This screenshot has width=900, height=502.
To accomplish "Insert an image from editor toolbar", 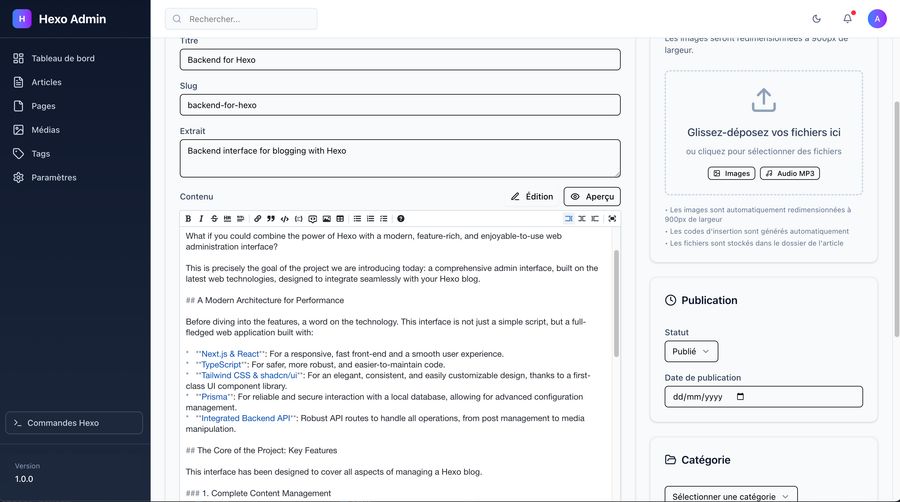I will point(327,219).
